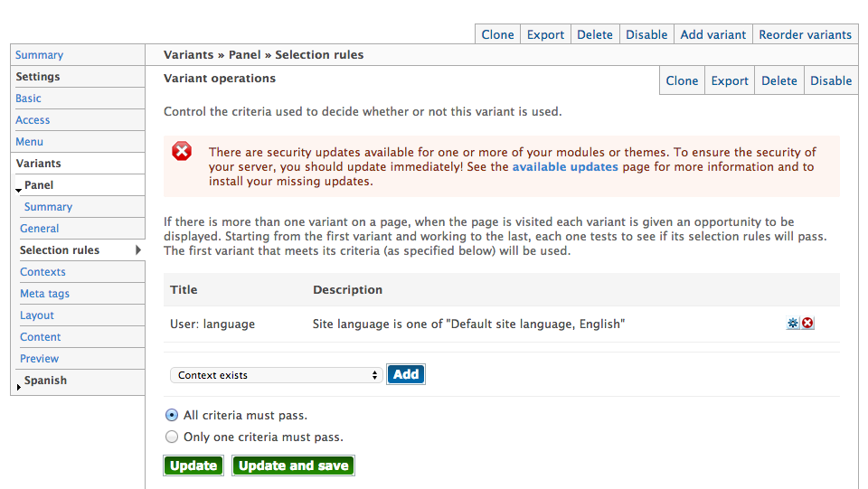Screen dimensions: 868x489
Task: Click Variants » Panel » Selection rules breadcrumb
Action: (x=263, y=55)
